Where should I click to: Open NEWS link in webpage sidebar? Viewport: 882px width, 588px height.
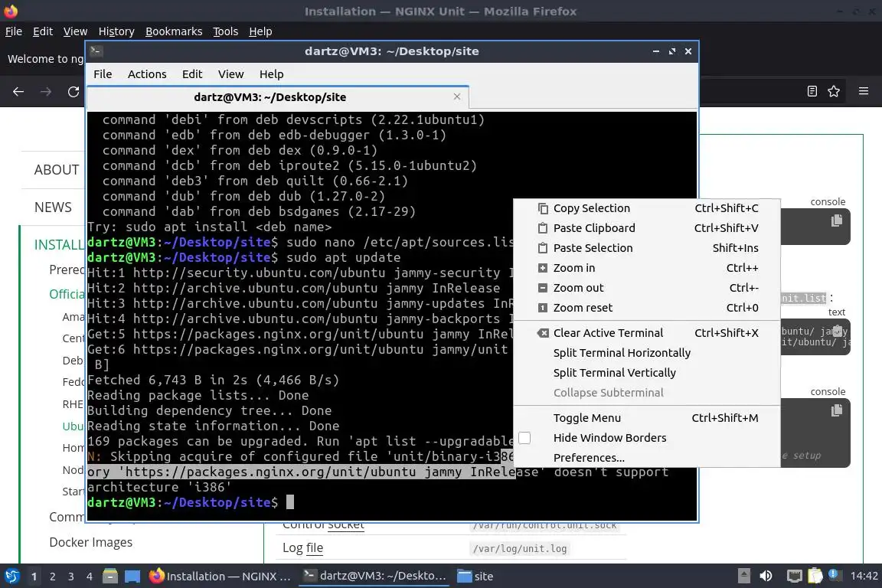pos(53,207)
